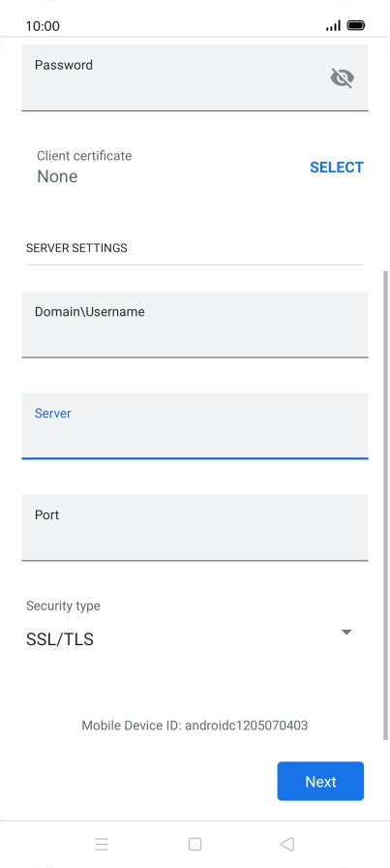Image resolution: width=390 pixels, height=868 pixels.
Task: Tap the Android back navigation icon
Action: tap(287, 844)
